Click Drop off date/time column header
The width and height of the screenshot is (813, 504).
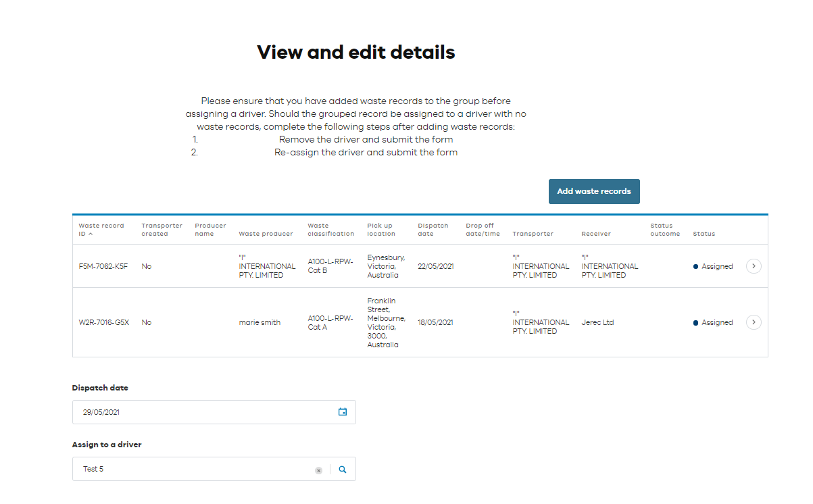pos(483,230)
